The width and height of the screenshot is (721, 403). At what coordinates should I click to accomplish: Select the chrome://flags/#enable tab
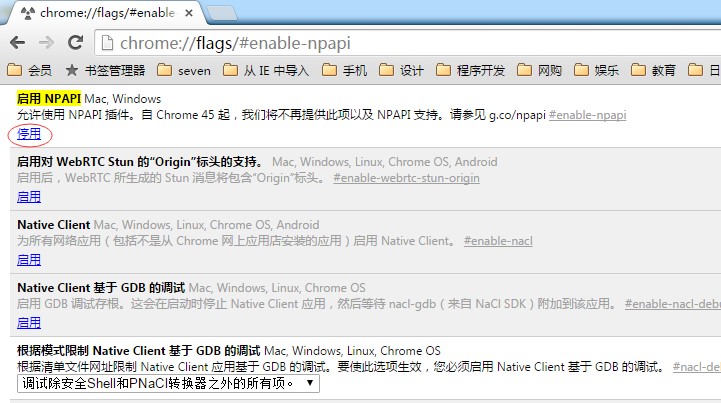[x=106, y=13]
